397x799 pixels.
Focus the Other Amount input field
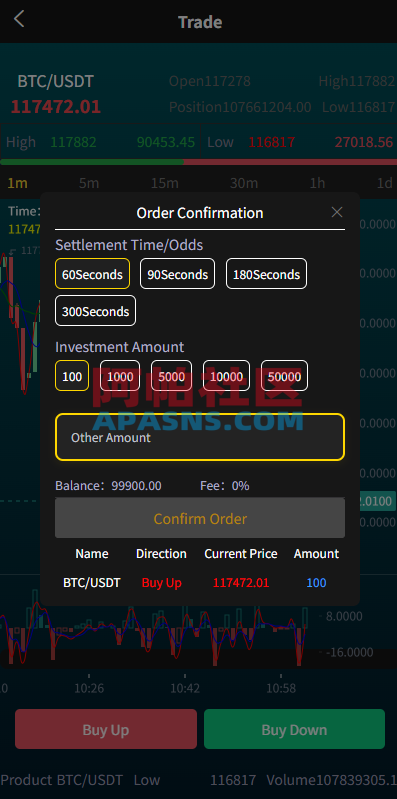click(x=200, y=437)
